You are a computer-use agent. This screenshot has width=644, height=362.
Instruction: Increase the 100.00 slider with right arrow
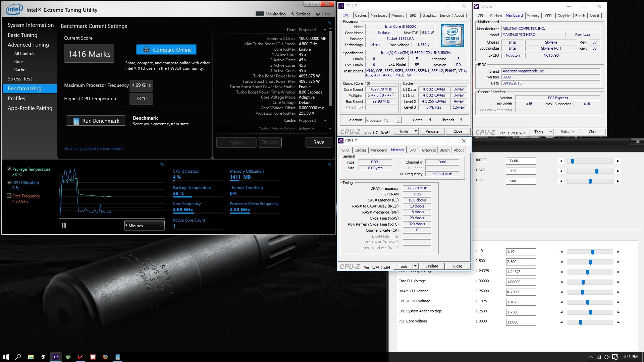pyautogui.click(x=618, y=161)
